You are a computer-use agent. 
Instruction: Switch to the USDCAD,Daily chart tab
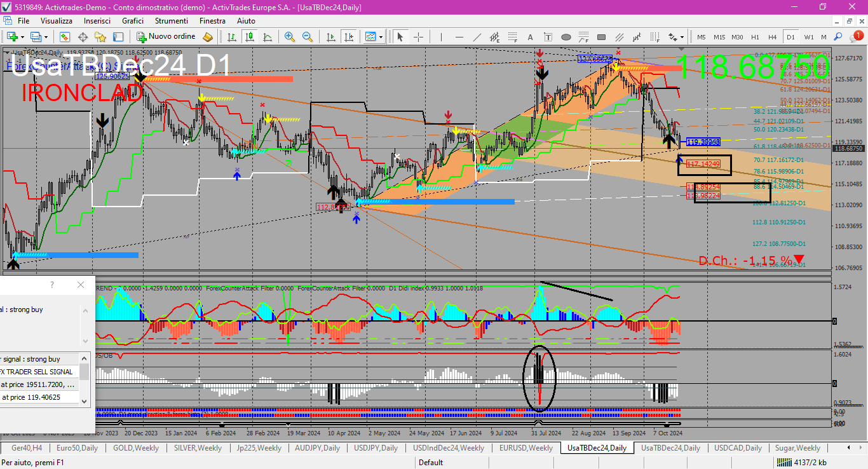738,448
